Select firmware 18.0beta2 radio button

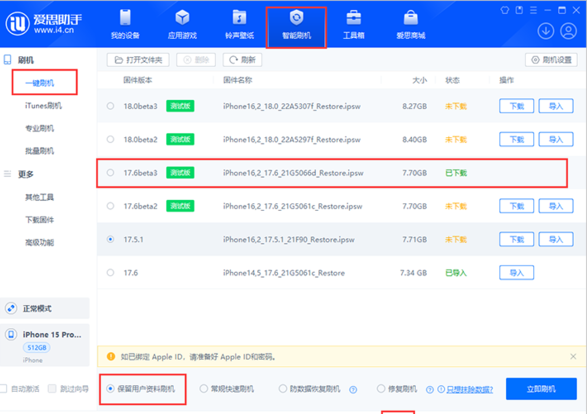pyautogui.click(x=110, y=139)
